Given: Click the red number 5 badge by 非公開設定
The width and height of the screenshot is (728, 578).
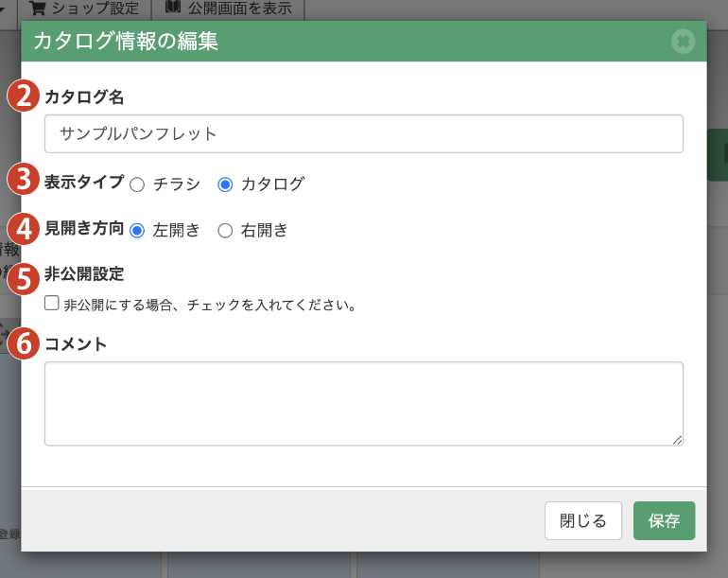Looking at the screenshot, I should (24, 278).
